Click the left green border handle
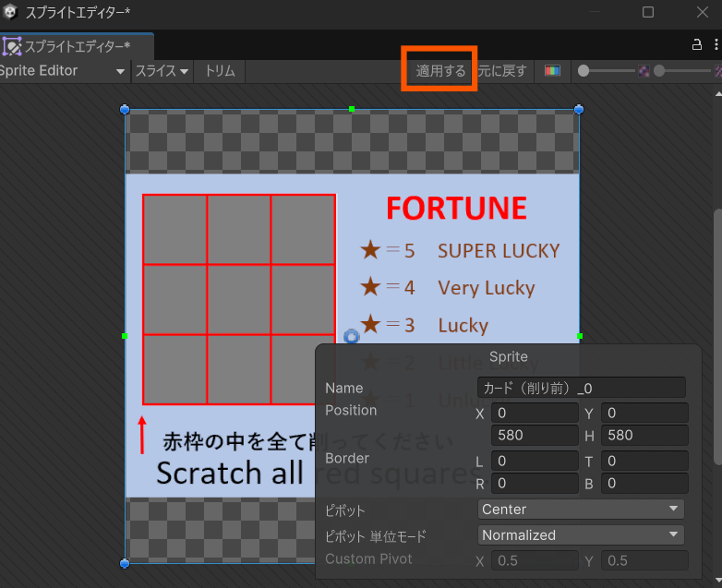 pyautogui.click(x=125, y=336)
